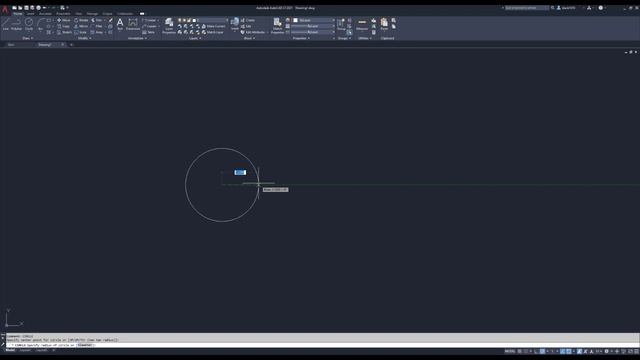
Task: Click the color swatch in object color box
Action: pos(296,20)
